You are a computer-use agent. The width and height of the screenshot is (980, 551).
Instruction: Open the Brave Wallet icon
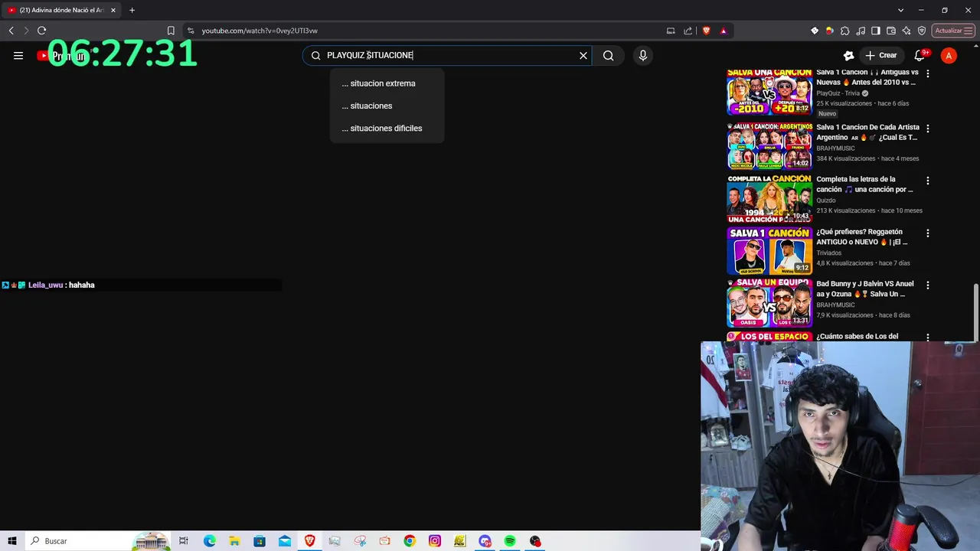pos(891,31)
